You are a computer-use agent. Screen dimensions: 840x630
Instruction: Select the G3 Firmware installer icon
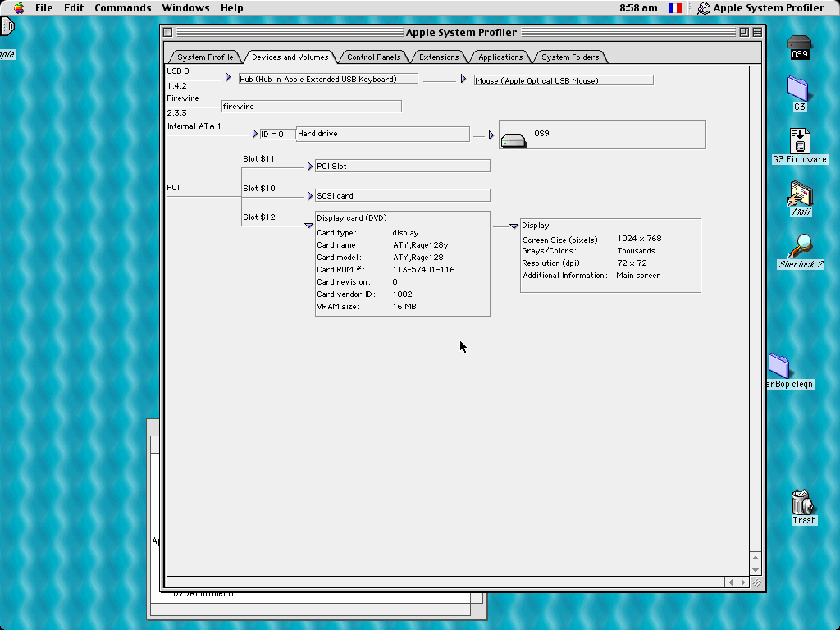800,141
